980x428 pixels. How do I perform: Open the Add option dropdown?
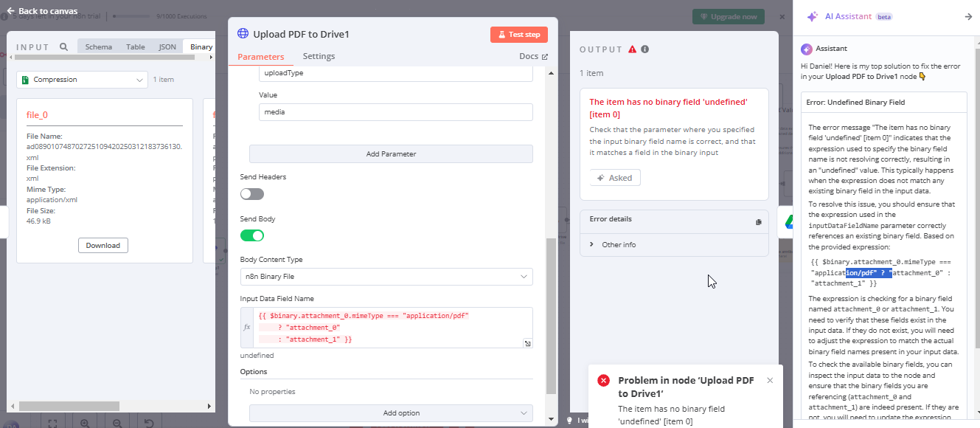point(391,413)
